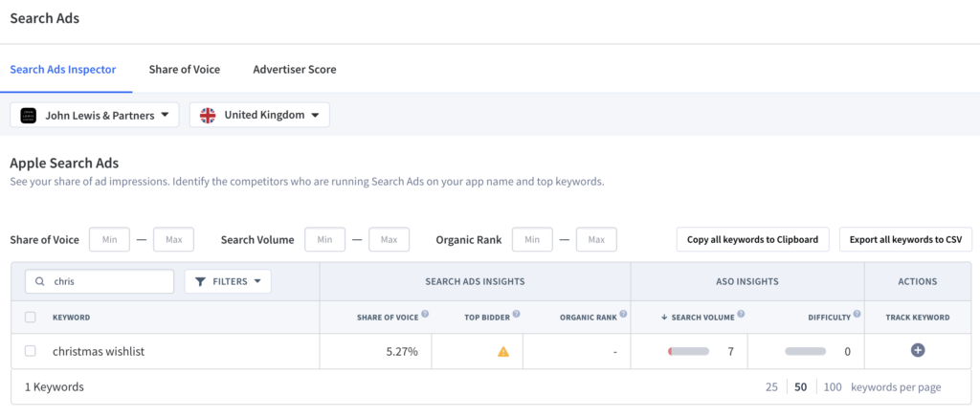Click the difficulty bar for christmas wishlist

click(x=806, y=352)
